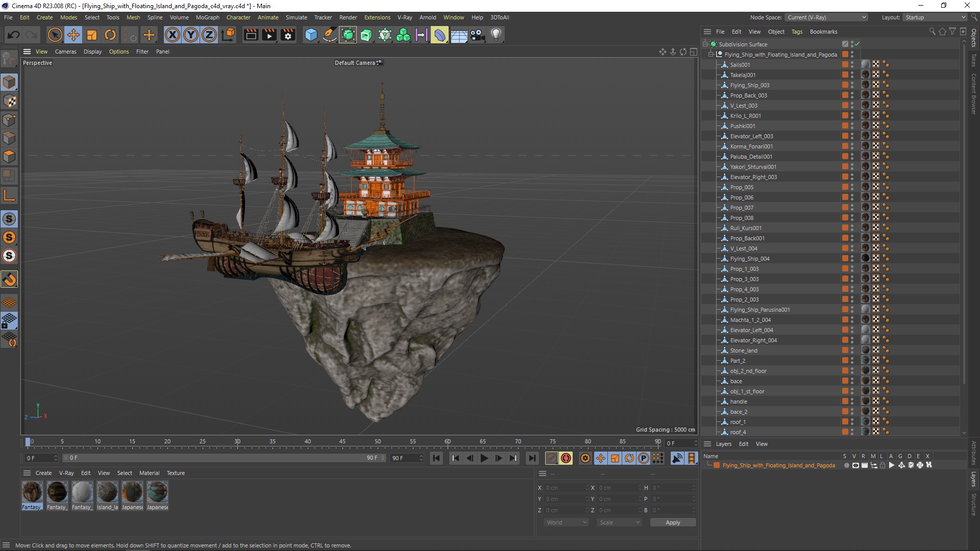Click frame 45 on timeline ruler
The width and height of the screenshot is (980, 551).
click(342, 442)
